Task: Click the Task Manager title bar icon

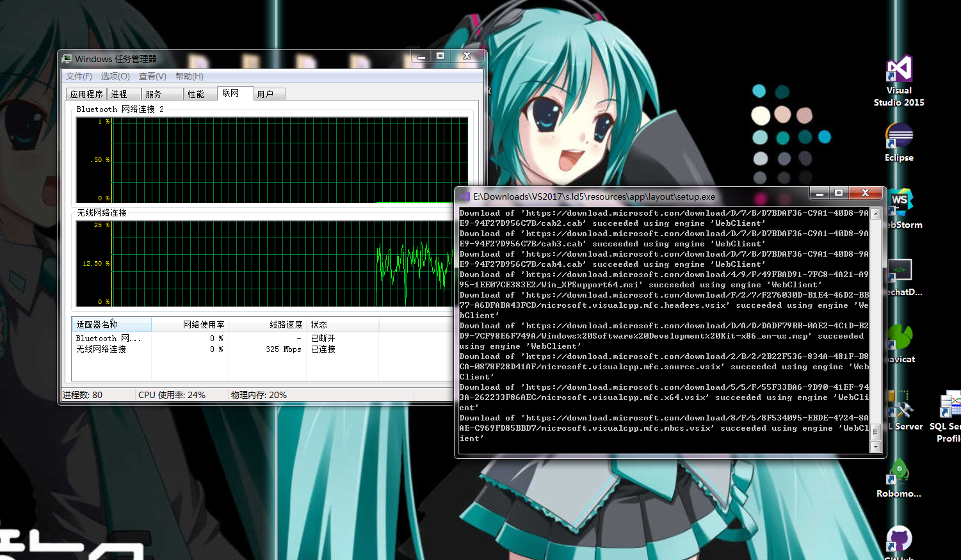Action: coord(67,59)
